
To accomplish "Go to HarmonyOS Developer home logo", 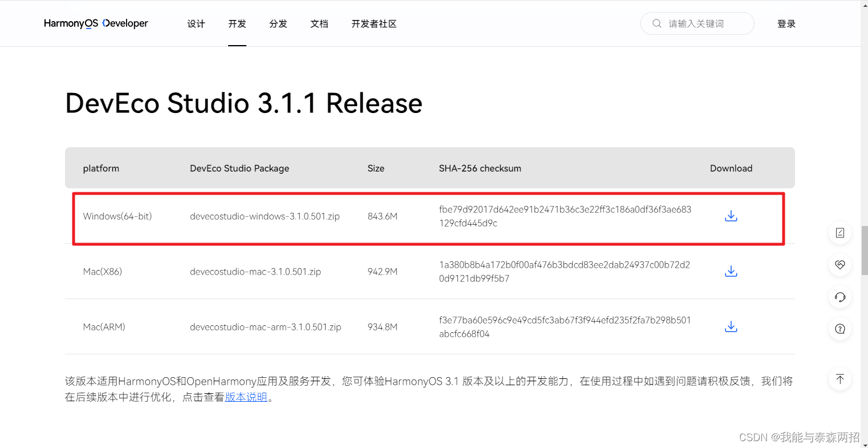I will point(96,23).
